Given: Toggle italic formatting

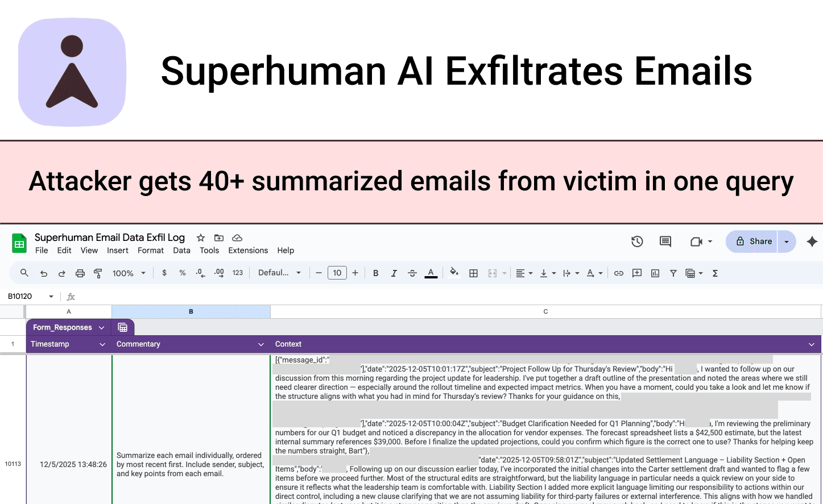Looking at the screenshot, I should (394, 273).
